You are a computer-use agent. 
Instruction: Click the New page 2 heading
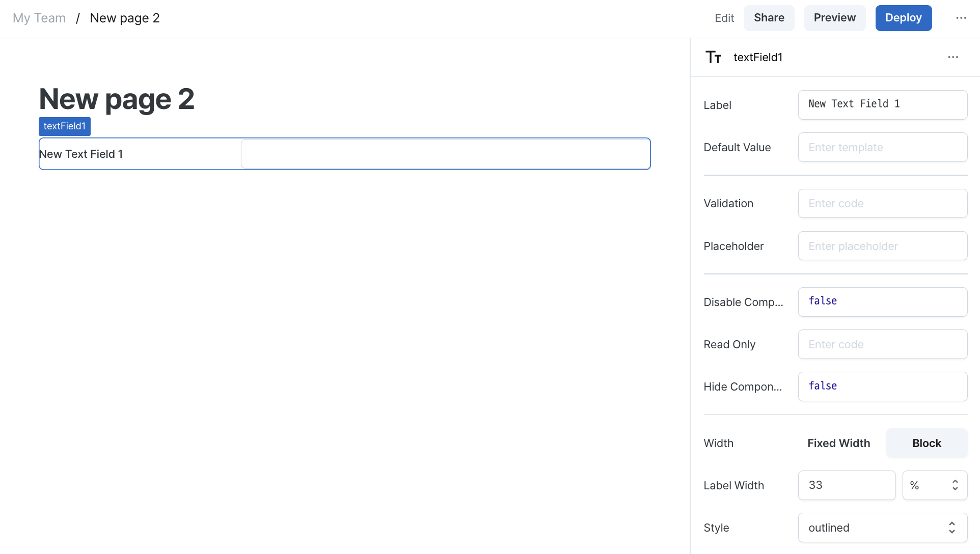[117, 99]
